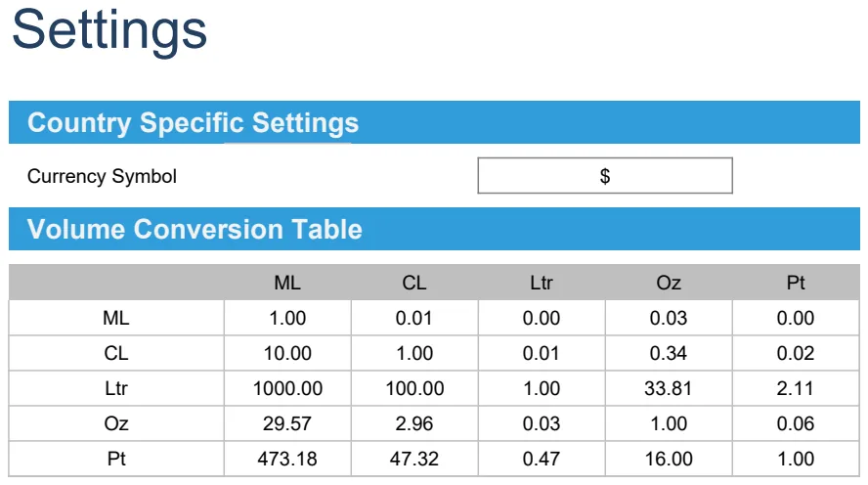
Task: Click the Volume Conversion Table header
Action: point(434,229)
